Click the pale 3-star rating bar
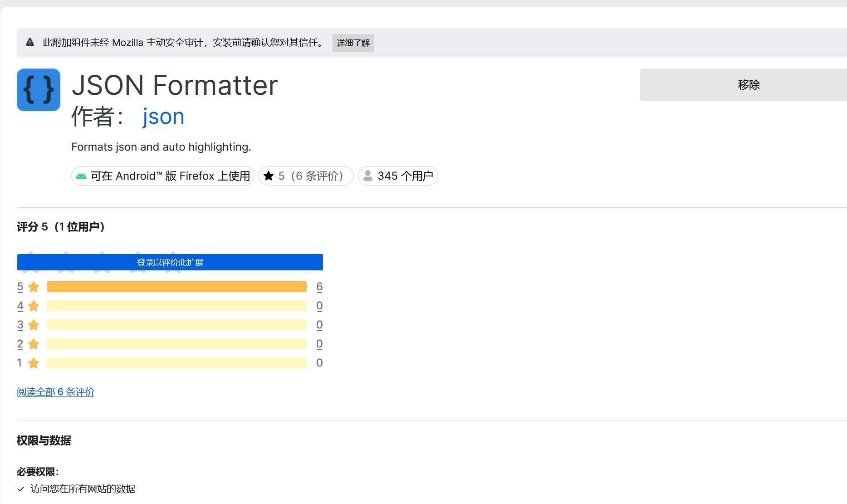The image size is (847, 504). coord(177,325)
